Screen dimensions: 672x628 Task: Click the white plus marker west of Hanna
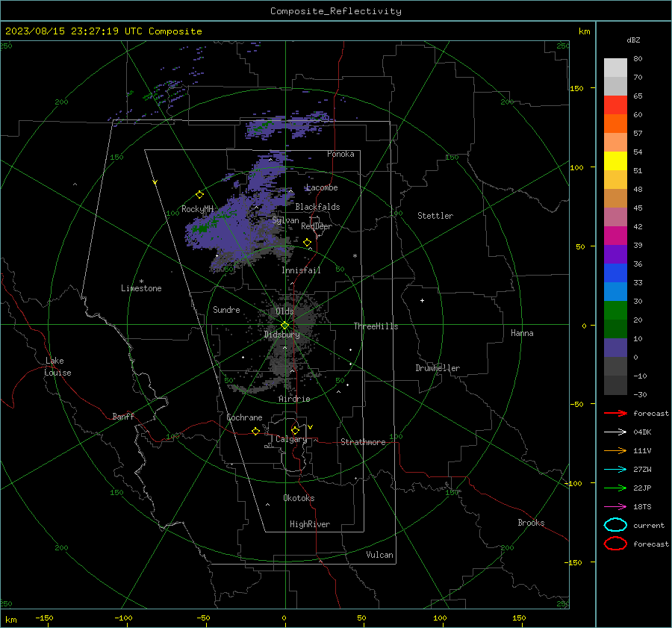point(422,300)
